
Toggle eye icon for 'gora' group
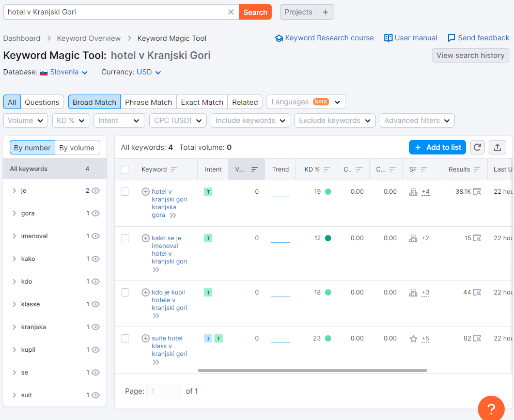click(x=96, y=213)
